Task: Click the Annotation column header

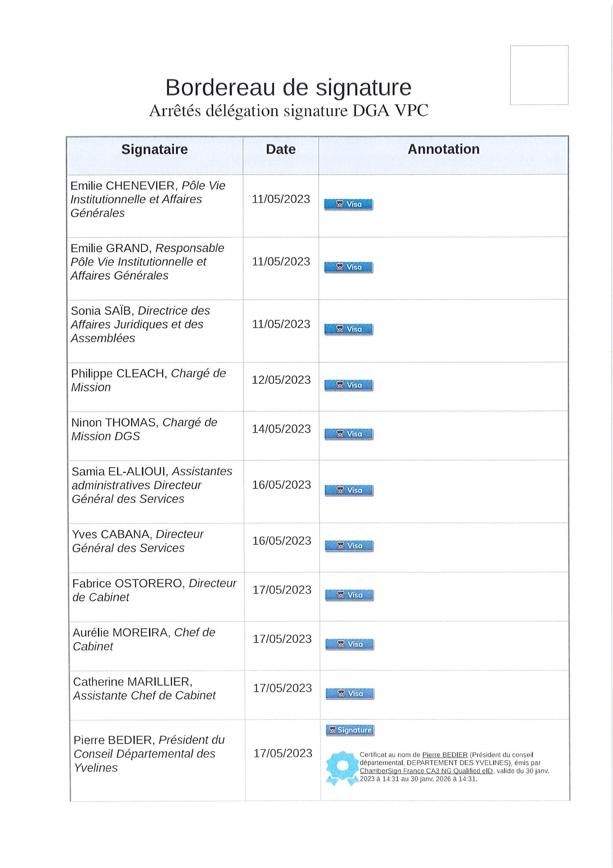Action: [443, 149]
